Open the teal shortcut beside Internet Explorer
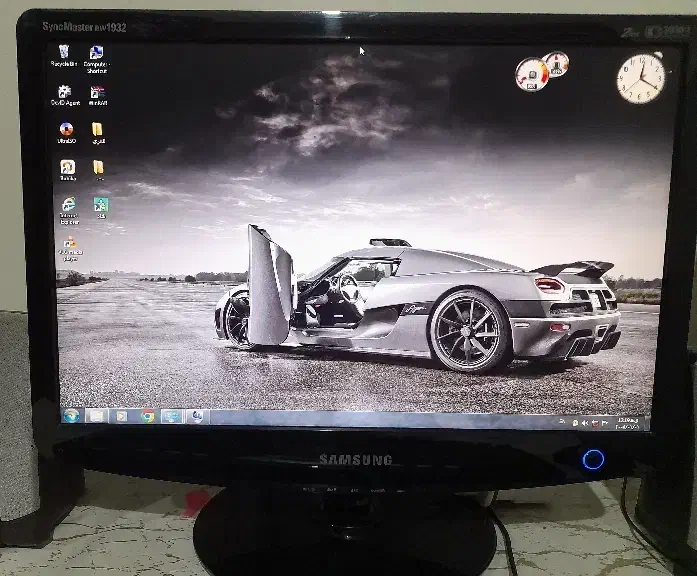 point(100,205)
